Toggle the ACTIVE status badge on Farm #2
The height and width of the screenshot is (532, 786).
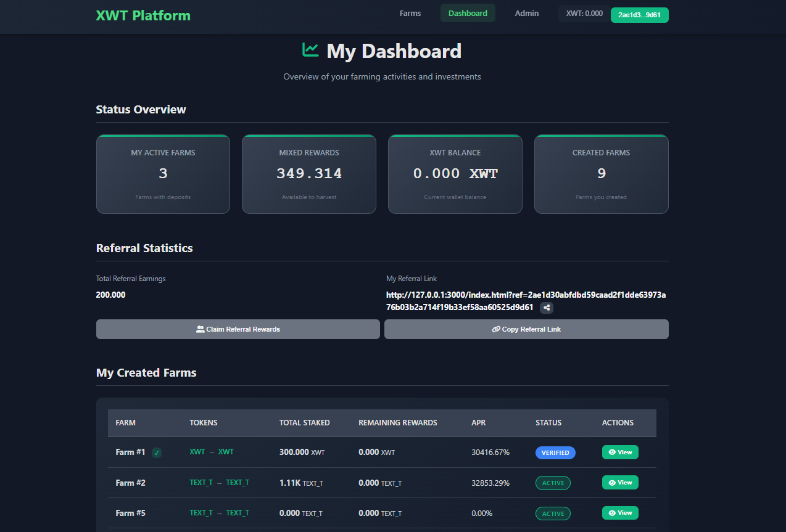click(x=553, y=483)
